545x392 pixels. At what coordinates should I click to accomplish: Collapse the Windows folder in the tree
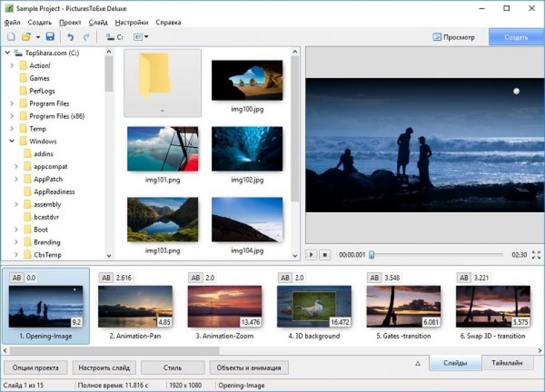(x=12, y=142)
